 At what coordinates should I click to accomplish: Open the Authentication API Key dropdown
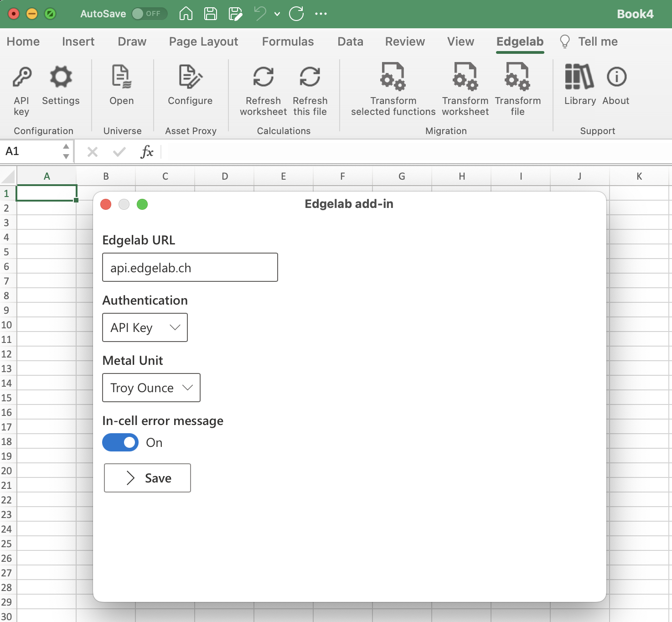point(145,327)
